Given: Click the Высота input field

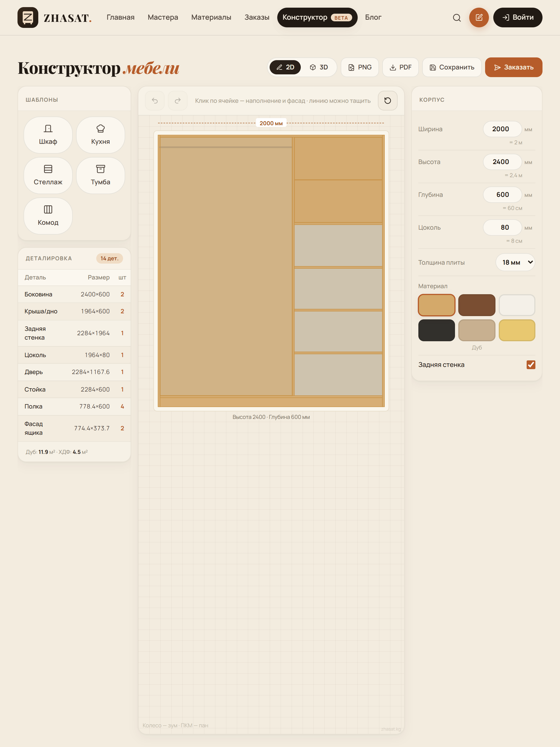Looking at the screenshot, I should coord(502,162).
